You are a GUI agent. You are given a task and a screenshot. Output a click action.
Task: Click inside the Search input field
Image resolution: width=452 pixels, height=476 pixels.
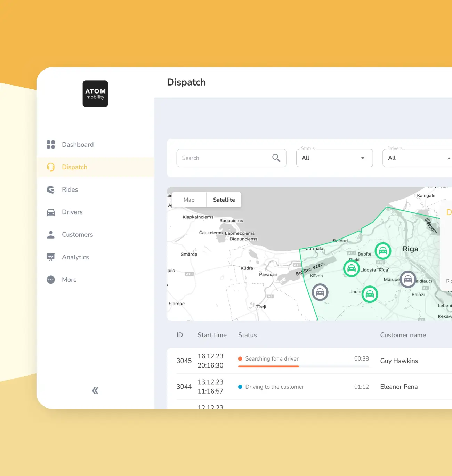coord(216,158)
